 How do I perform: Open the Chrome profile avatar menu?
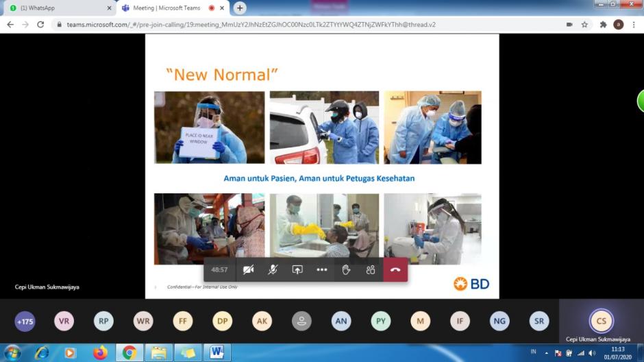(x=618, y=24)
